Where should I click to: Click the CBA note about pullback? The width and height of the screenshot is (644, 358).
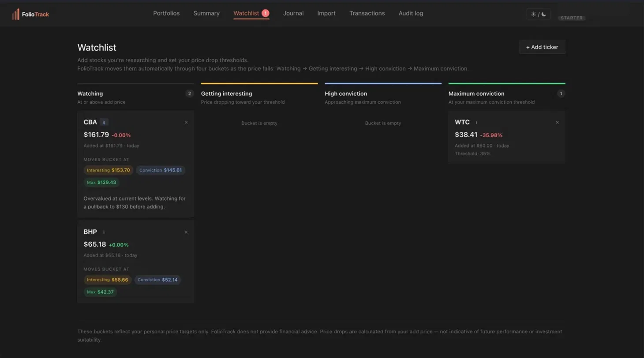(135, 202)
